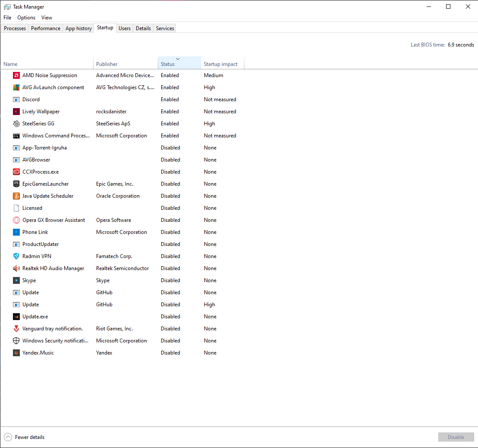Click Enabled status of Windows Command Processor
478x448 pixels.
(x=170, y=136)
